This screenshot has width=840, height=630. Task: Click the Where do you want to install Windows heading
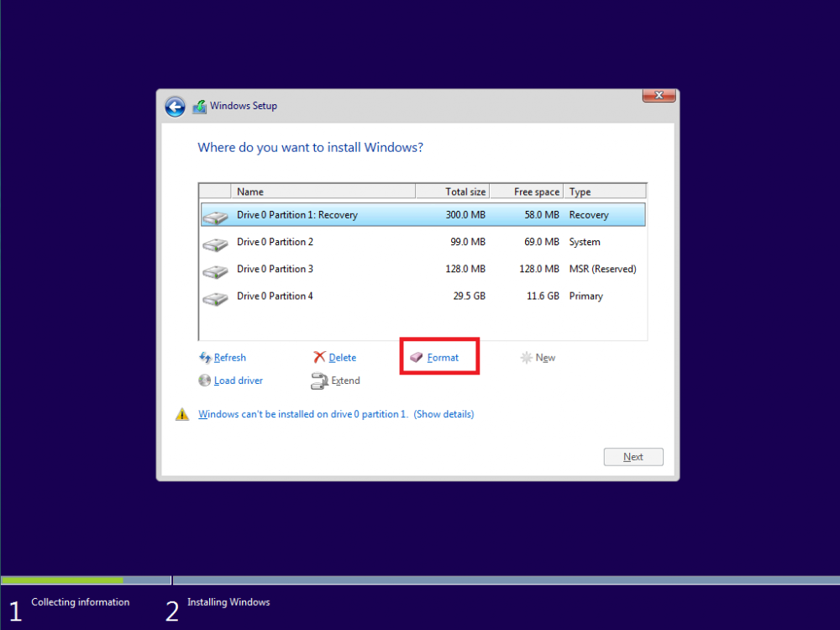310,147
